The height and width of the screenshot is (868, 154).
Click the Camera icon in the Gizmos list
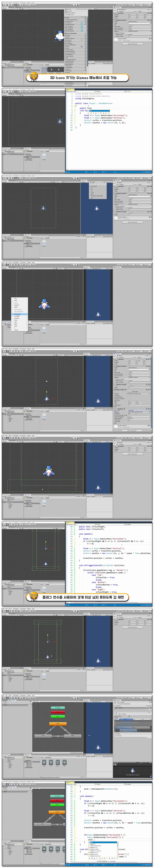(x=81, y=46)
